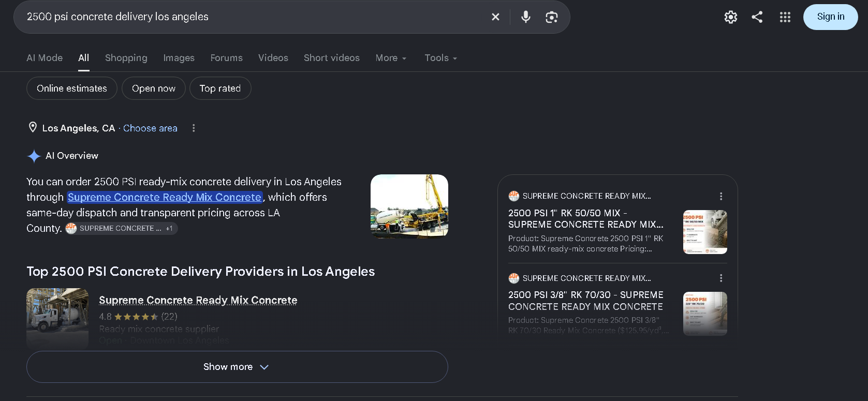Click the favicon on the 2500 PSI 3/8" RK 70/30 card
The width and height of the screenshot is (868, 401).
[x=513, y=278]
